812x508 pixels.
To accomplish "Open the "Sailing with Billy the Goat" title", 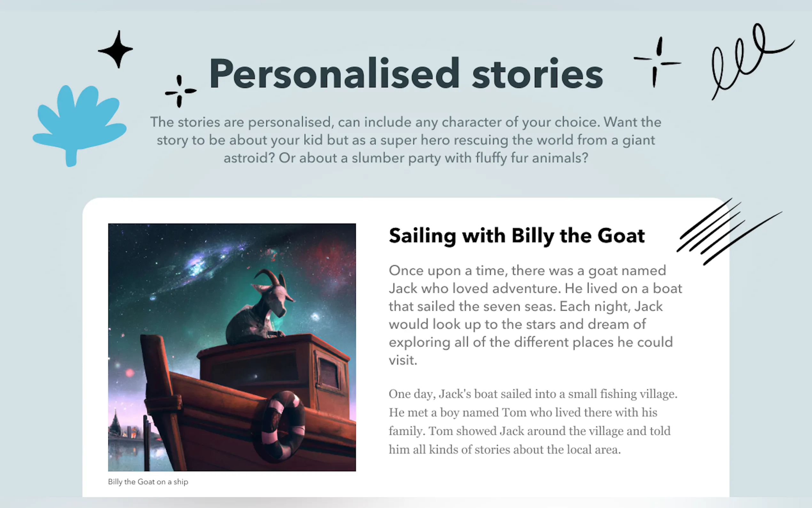I will click(516, 236).
